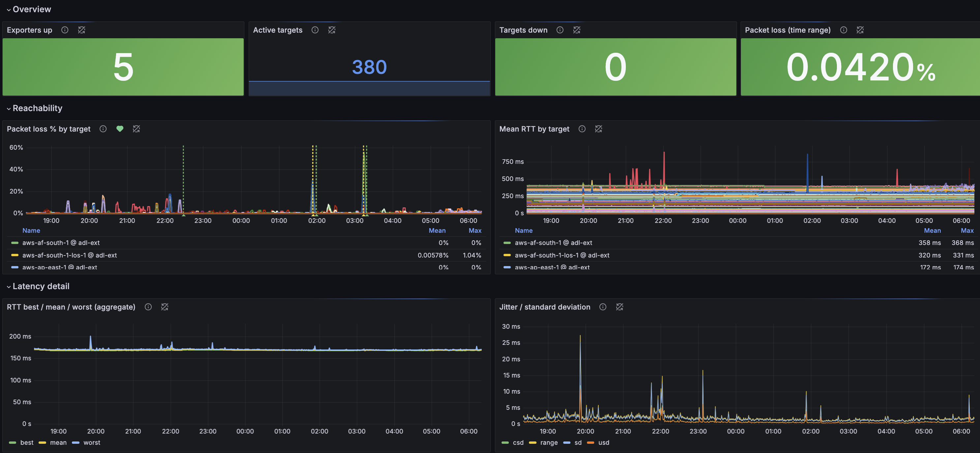Toggle the mean series in RTT legend
Screen dimensions: 980x453
[58, 443]
